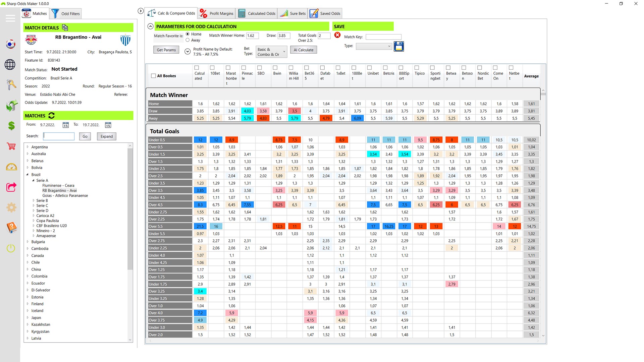This screenshot has width=644, height=362.
Task: Collapse the Parameters for Odd Calculation section
Action: (x=150, y=26)
